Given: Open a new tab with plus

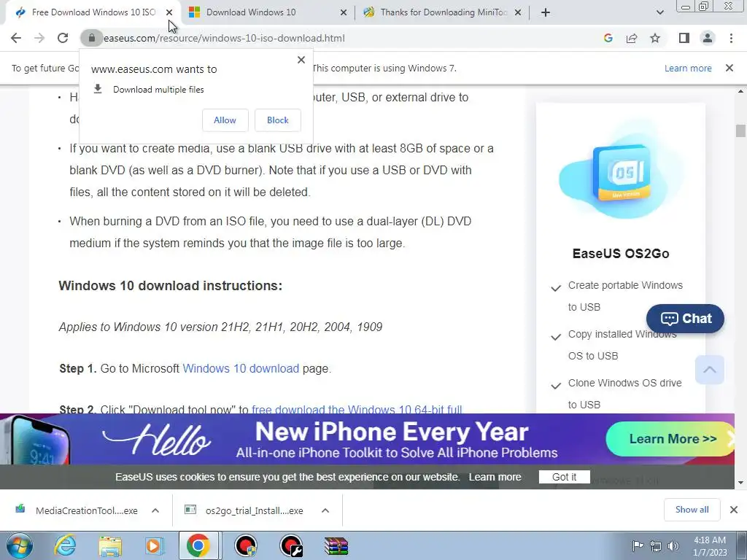Looking at the screenshot, I should pos(546,12).
